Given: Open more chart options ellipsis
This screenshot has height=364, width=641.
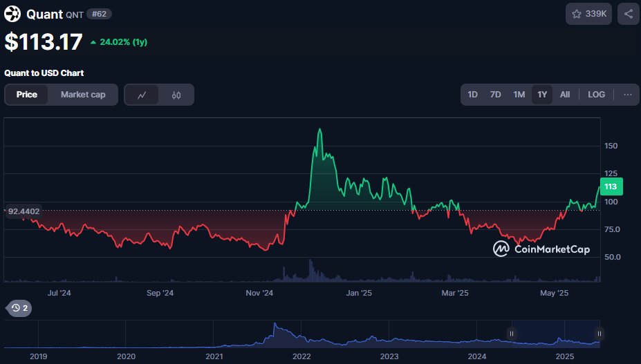Looking at the screenshot, I should pyautogui.click(x=627, y=95).
